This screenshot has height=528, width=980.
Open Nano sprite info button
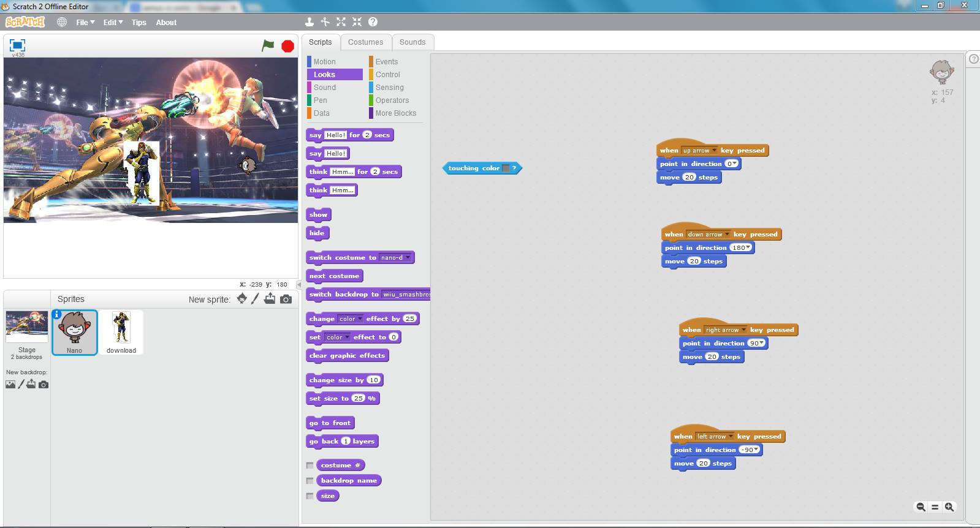tap(57, 314)
